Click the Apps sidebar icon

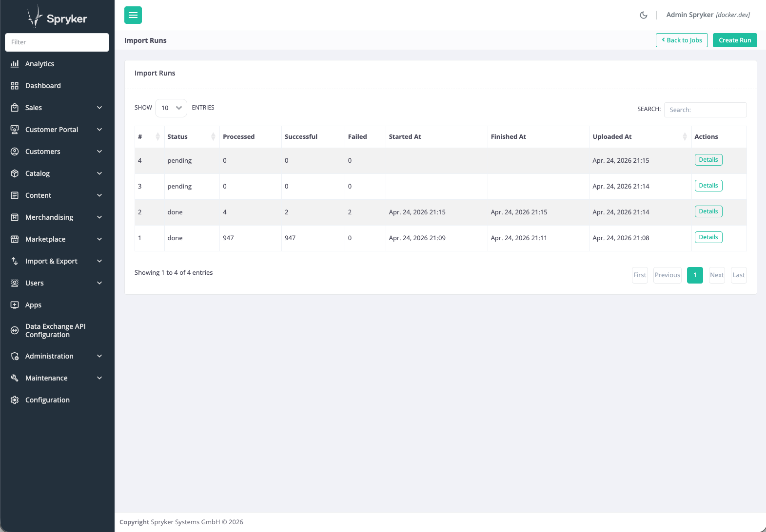[15, 305]
